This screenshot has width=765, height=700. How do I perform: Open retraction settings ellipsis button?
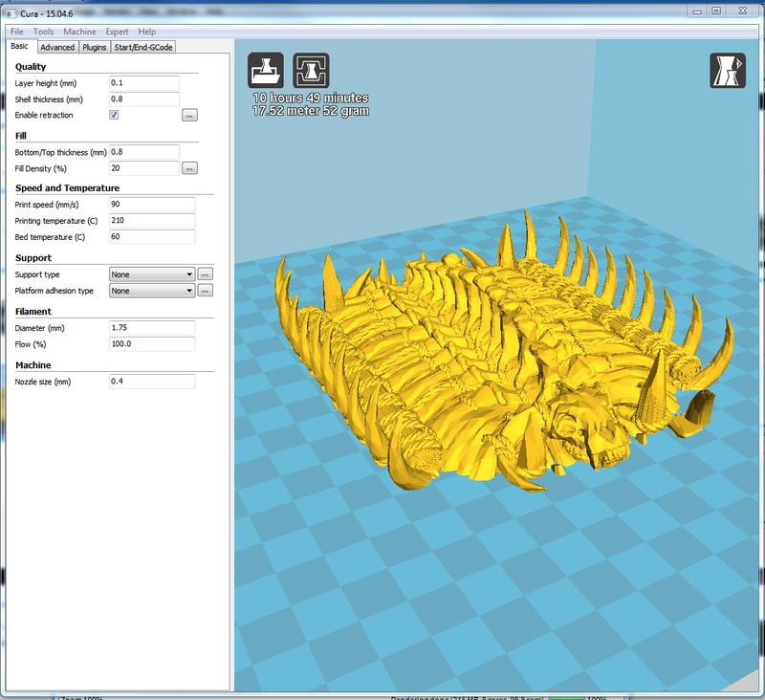point(189,115)
